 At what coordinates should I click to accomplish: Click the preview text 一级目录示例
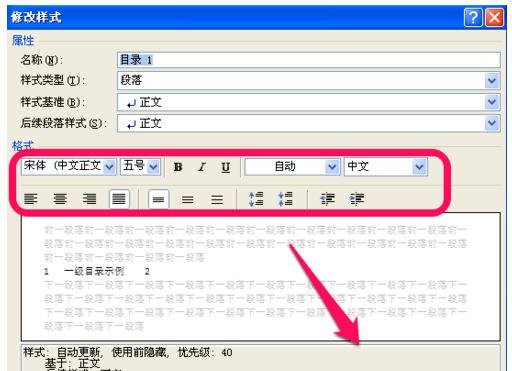click(x=94, y=271)
